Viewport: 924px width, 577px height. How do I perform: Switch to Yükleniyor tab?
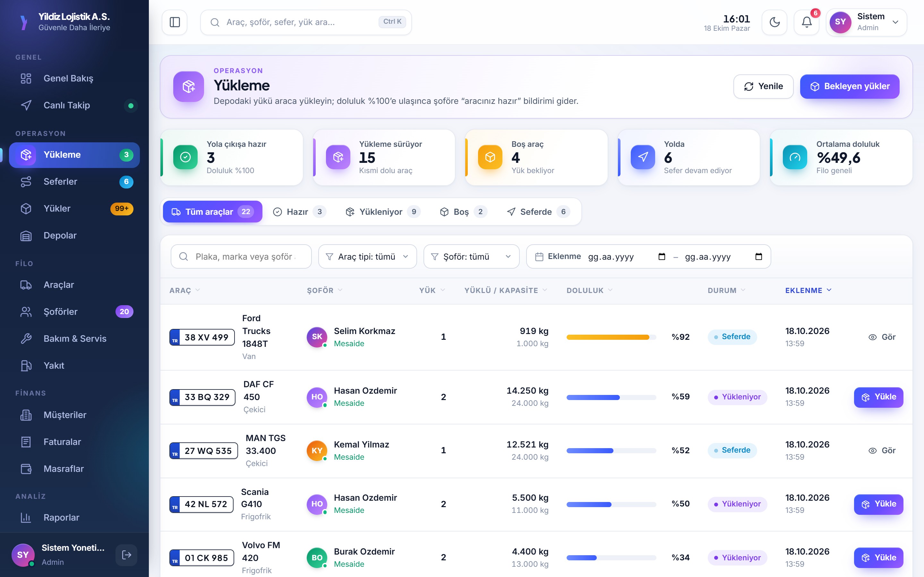pyautogui.click(x=382, y=212)
